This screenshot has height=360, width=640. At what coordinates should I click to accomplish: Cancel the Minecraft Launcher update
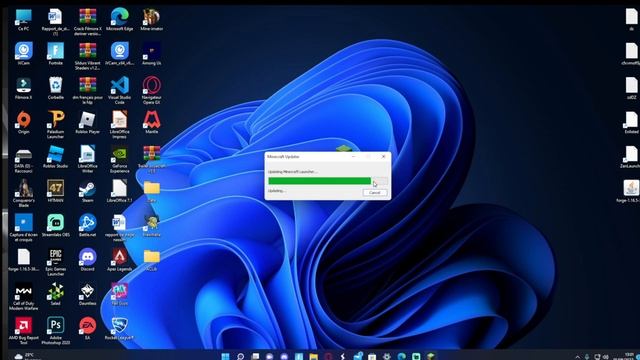coord(375,193)
